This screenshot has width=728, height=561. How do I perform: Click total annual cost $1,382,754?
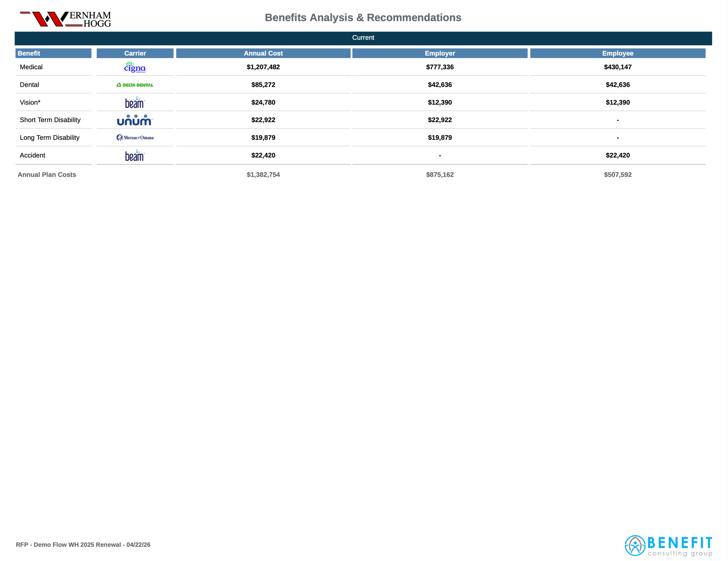(x=263, y=175)
